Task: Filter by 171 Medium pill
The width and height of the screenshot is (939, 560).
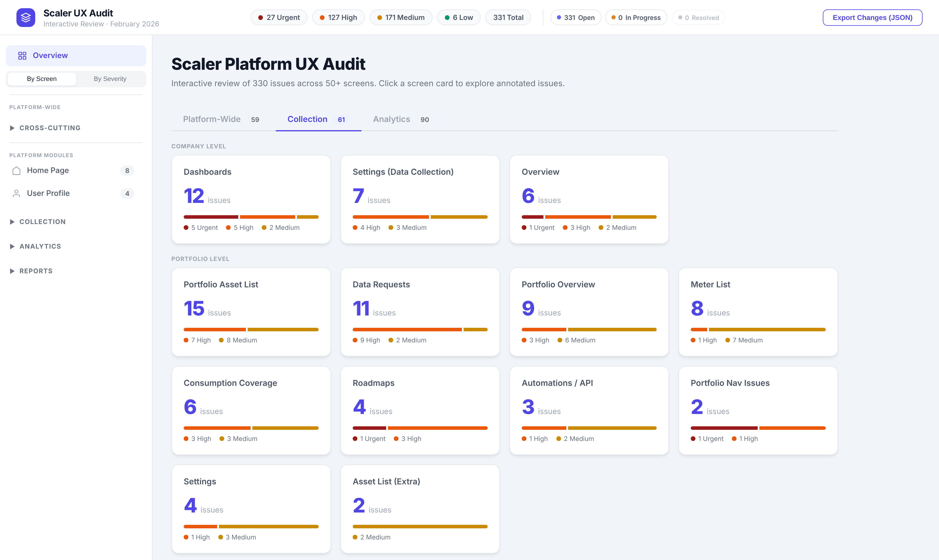Action: 401,17
